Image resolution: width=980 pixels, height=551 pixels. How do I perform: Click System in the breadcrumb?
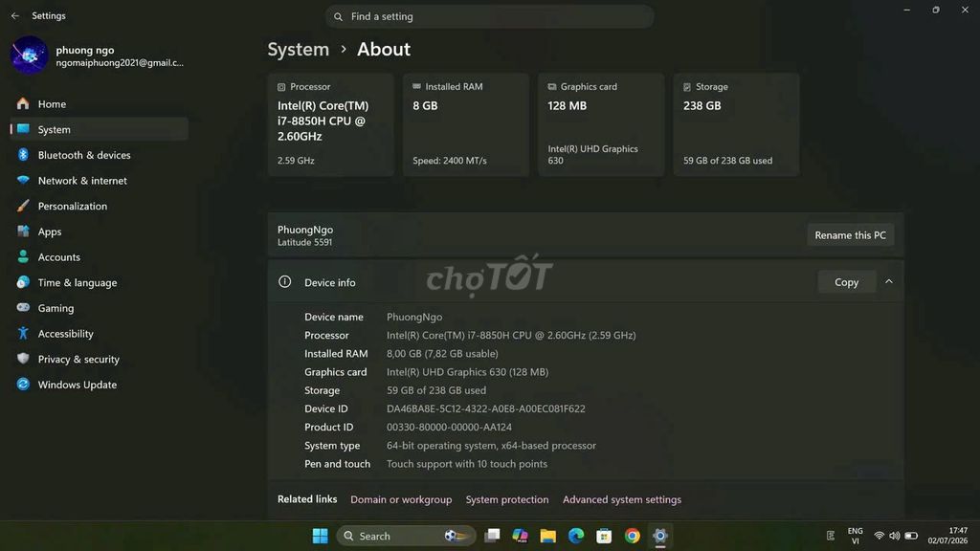tap(299, 50)
